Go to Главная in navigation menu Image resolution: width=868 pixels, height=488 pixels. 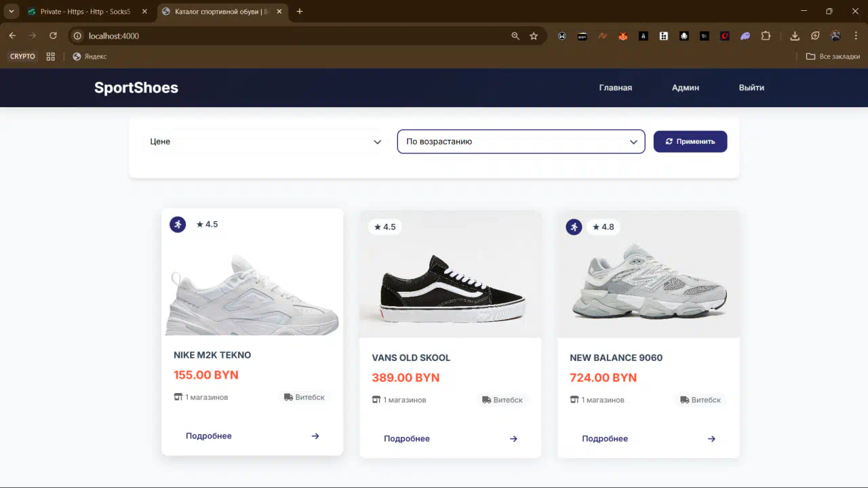(615, 88)
